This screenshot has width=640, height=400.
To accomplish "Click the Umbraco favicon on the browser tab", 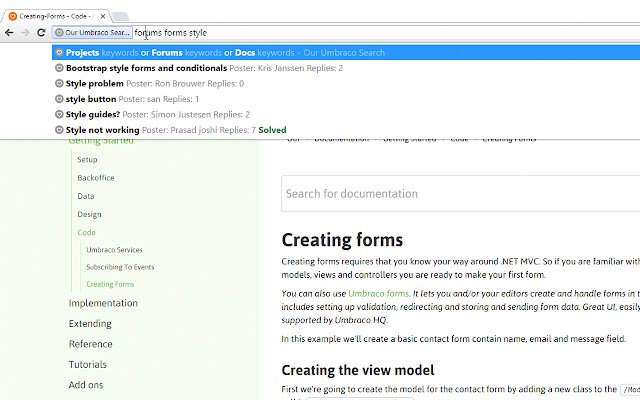I will [x=13, y=16].
